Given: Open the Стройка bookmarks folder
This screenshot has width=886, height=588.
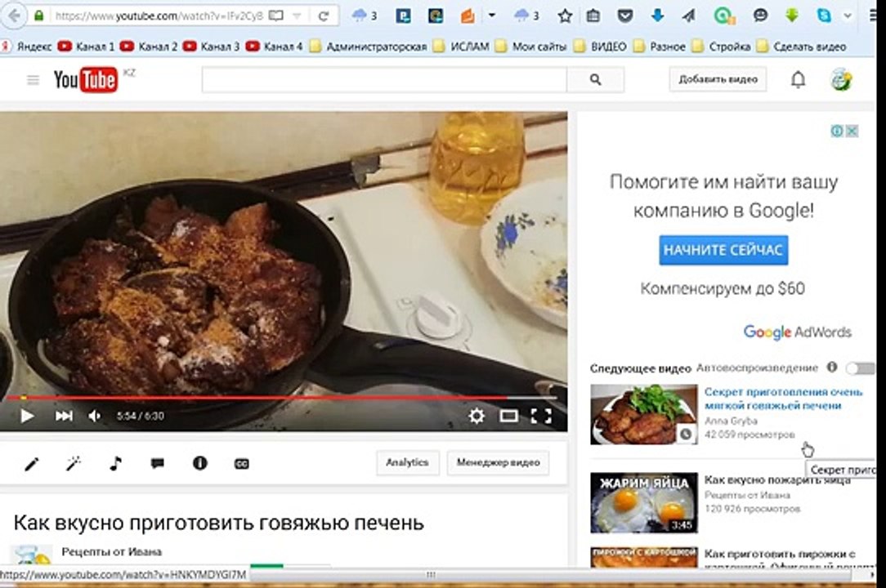Looking at the screenshot, I should point(722,47).
